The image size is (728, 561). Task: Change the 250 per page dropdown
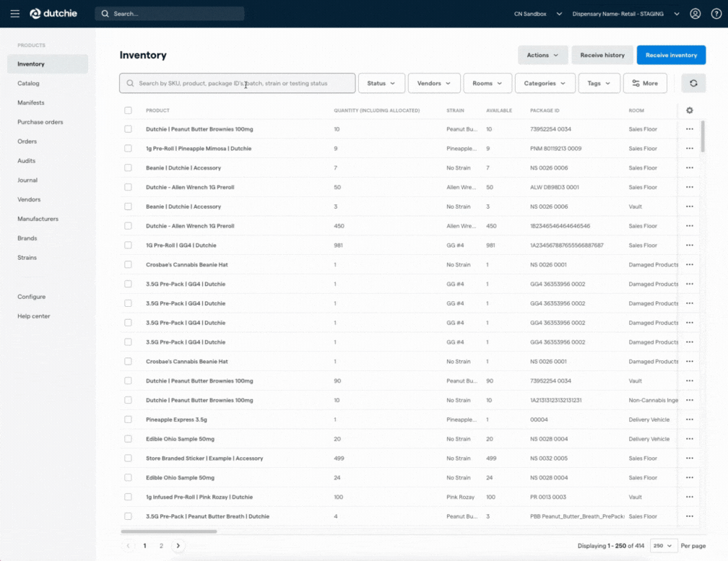click(663, 546)
